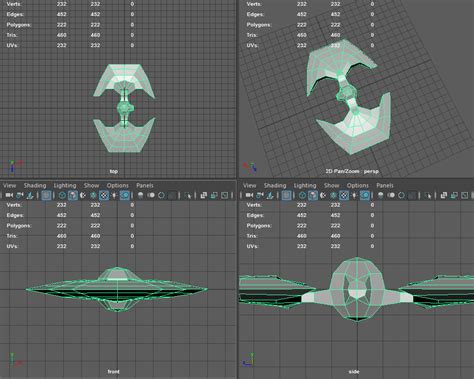This screenshot has height=379, width=474.
Task: Open the View menu of front panel
Action: (x=9, y=185)
